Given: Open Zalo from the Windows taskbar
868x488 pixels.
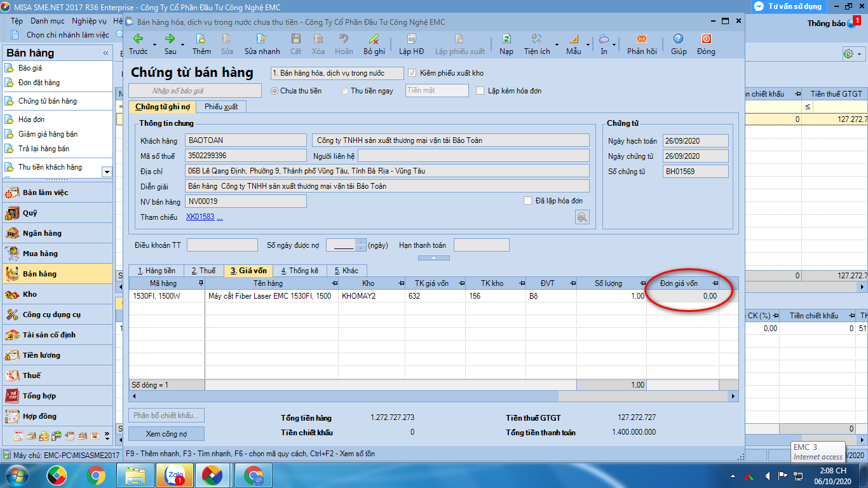Looking at the screenshot, I should 174,475.
